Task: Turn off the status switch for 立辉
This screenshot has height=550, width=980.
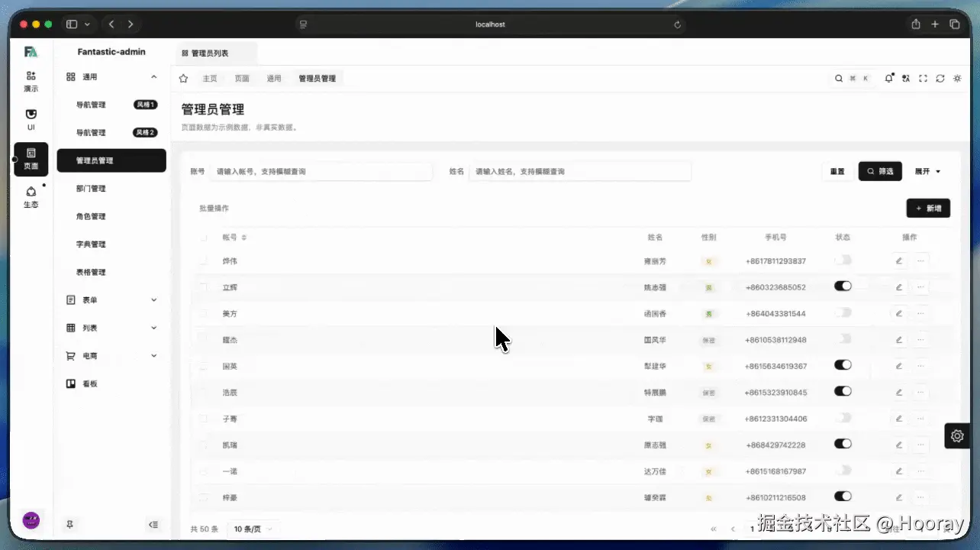Action: click(x=843, y=286)
